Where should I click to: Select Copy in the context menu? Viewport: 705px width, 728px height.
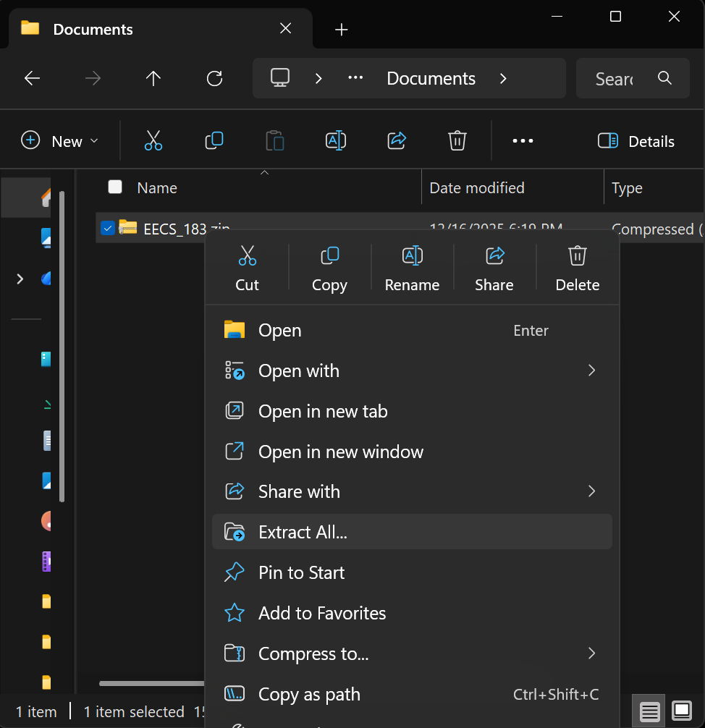pyautogui.click(x=330, y=268)
